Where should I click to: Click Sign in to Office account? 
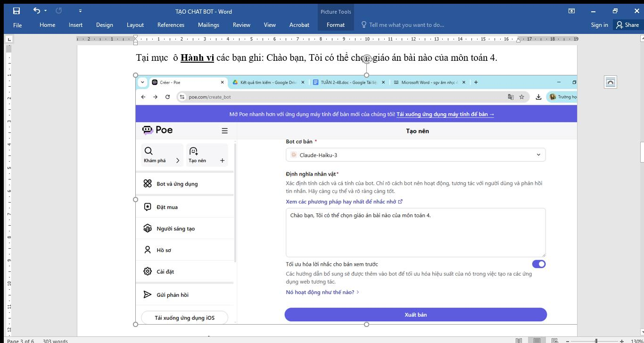[x=599, y=25]
